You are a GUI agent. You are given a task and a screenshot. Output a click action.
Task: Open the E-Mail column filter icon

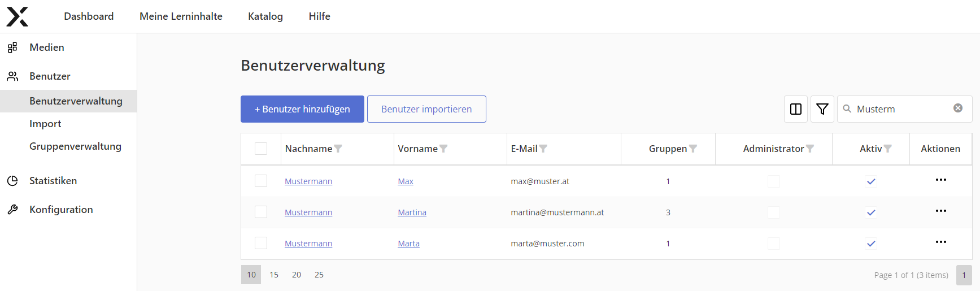point(543,149)
